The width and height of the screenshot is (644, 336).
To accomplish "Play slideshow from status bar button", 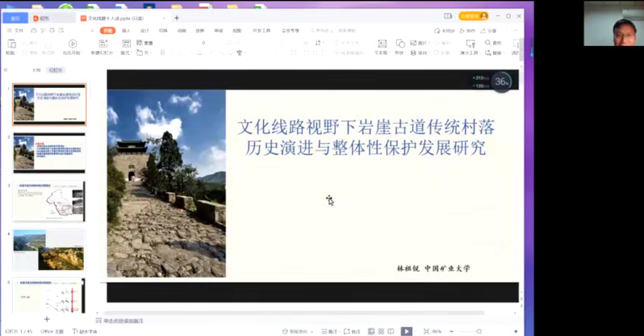I will pyautogui.click(x=406, y=331).
